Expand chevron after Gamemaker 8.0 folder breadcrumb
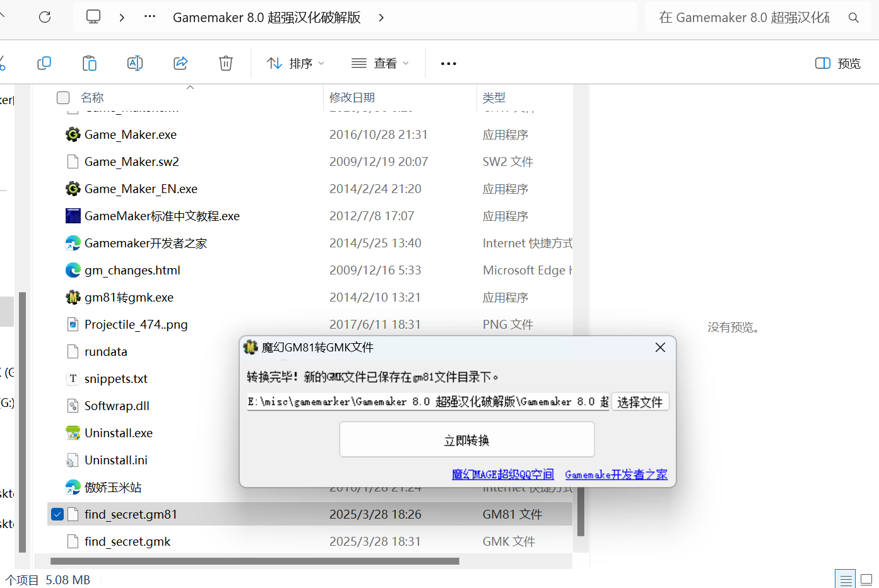The height and width of the screenshot is (588, 879). point(381,18)
